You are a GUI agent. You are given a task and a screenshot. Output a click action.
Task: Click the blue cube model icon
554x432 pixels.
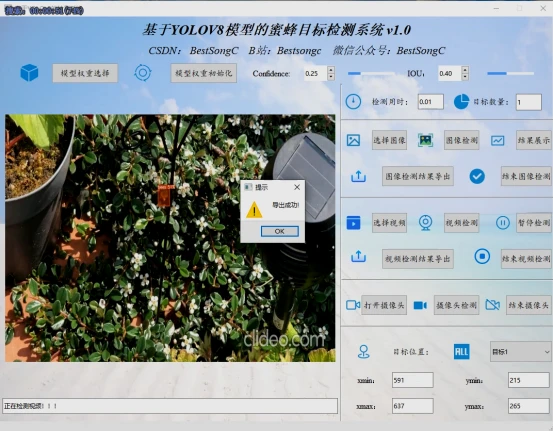point(29,73)
